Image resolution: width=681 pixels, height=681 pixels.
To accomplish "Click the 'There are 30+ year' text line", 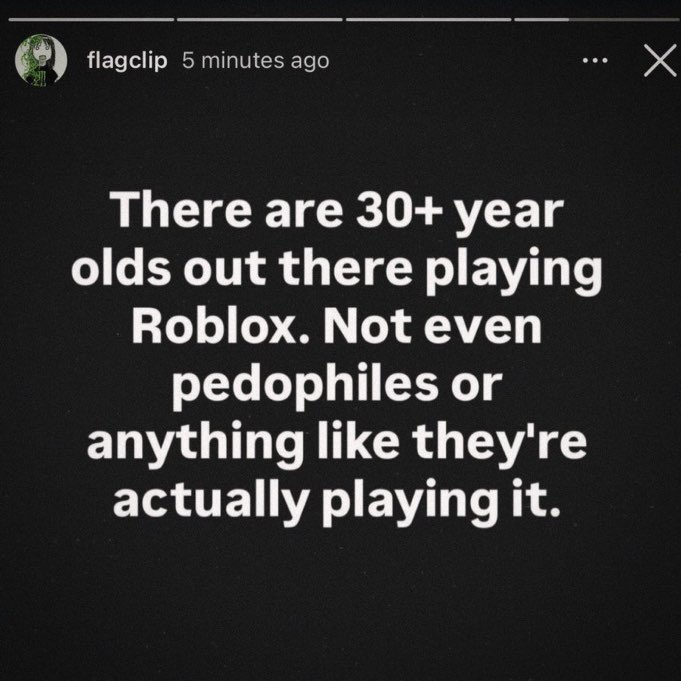I will click(337, 212).
